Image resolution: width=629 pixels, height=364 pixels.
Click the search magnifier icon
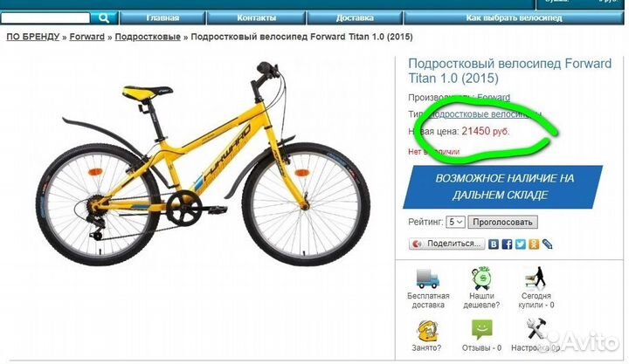[x=104, y=18]
